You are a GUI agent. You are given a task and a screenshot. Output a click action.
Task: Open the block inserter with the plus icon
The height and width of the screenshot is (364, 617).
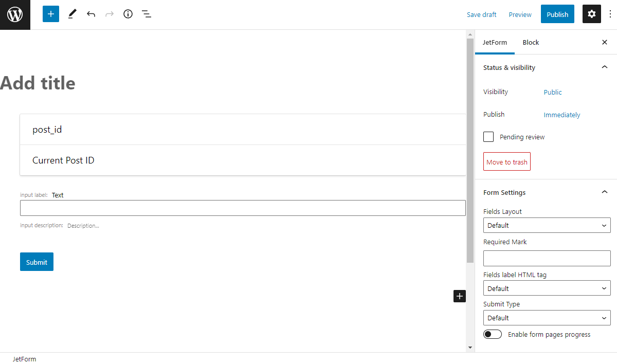50,14
